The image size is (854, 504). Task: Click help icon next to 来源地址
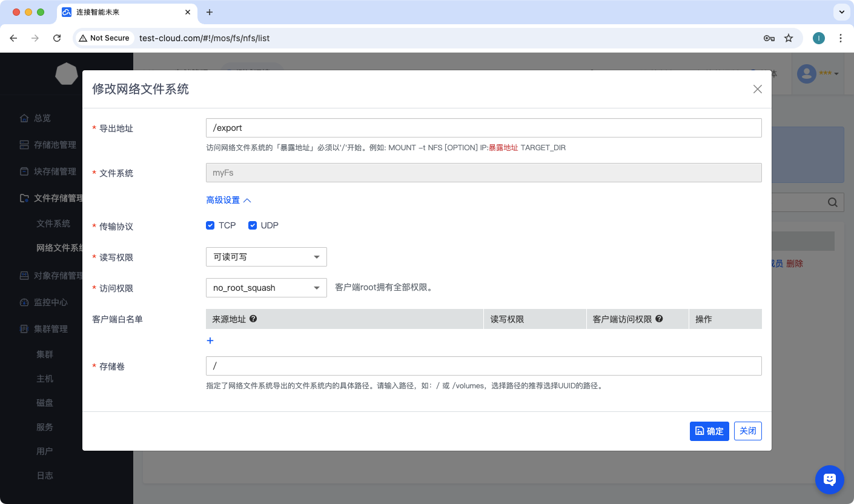point(253,319)
